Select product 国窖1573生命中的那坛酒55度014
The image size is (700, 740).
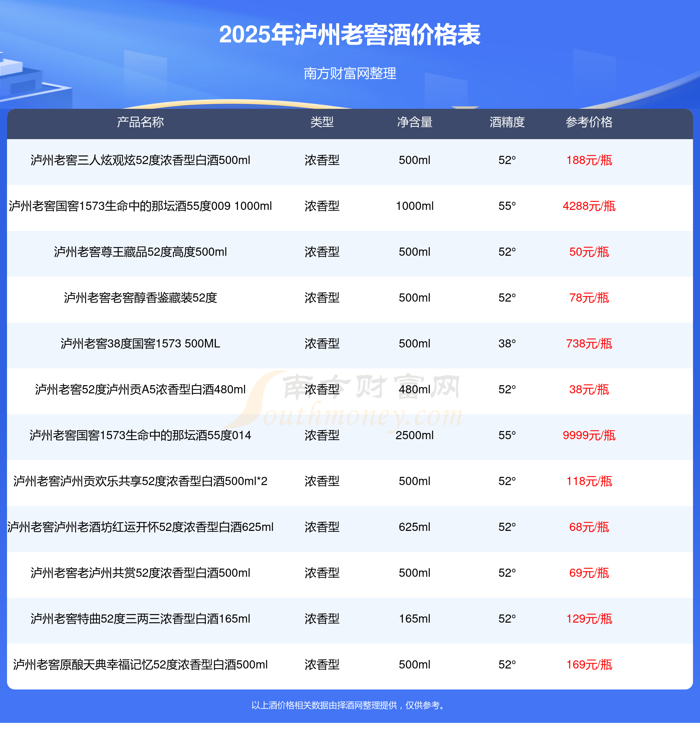click(x=140, y=435)
